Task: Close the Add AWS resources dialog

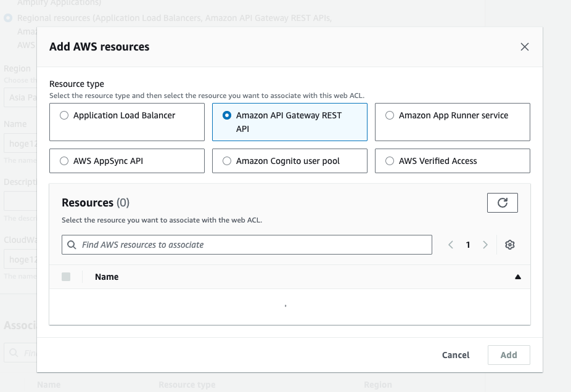Action: coord(524,47)
